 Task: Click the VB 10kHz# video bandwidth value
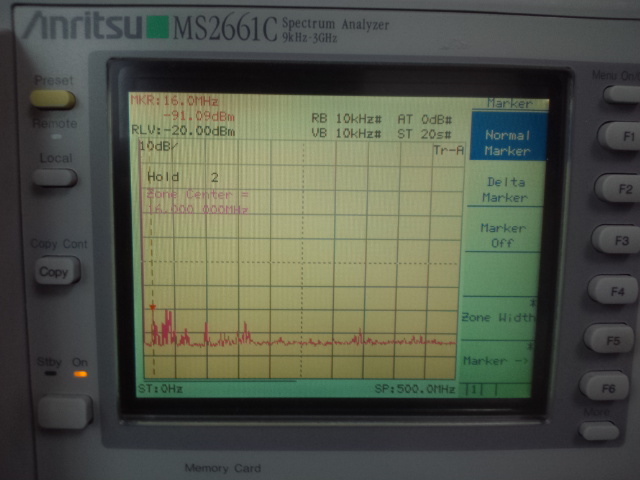click(347, 133)
